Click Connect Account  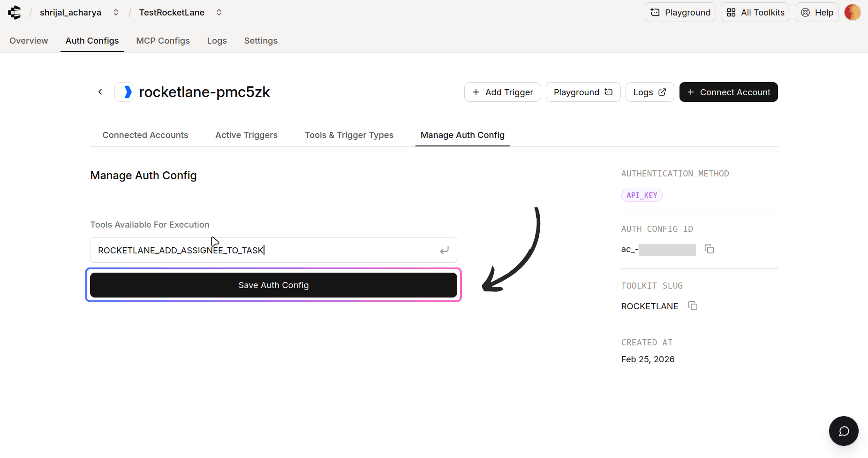(x=728, y=92)
